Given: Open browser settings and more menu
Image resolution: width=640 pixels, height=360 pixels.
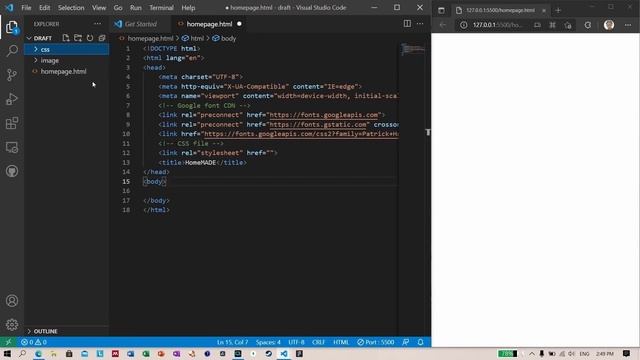Looking at the screenshot, I should 628,25.
